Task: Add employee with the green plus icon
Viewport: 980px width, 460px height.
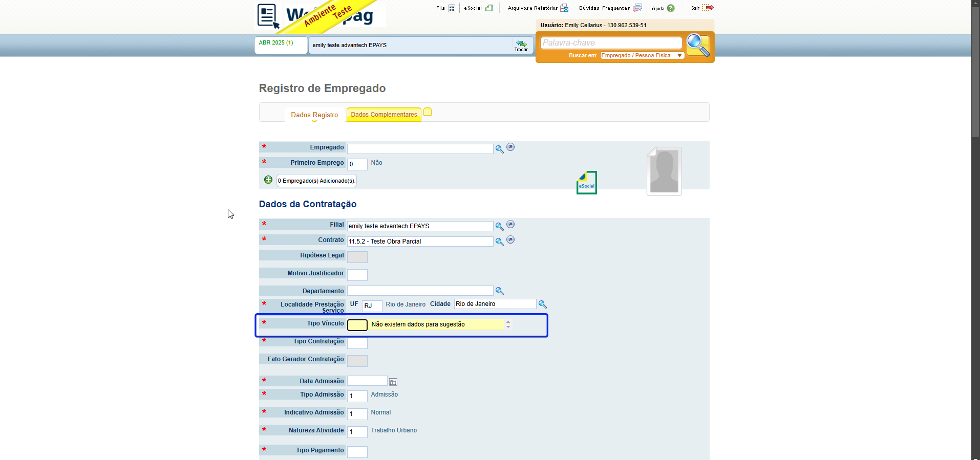Action: tap(268, 180)
